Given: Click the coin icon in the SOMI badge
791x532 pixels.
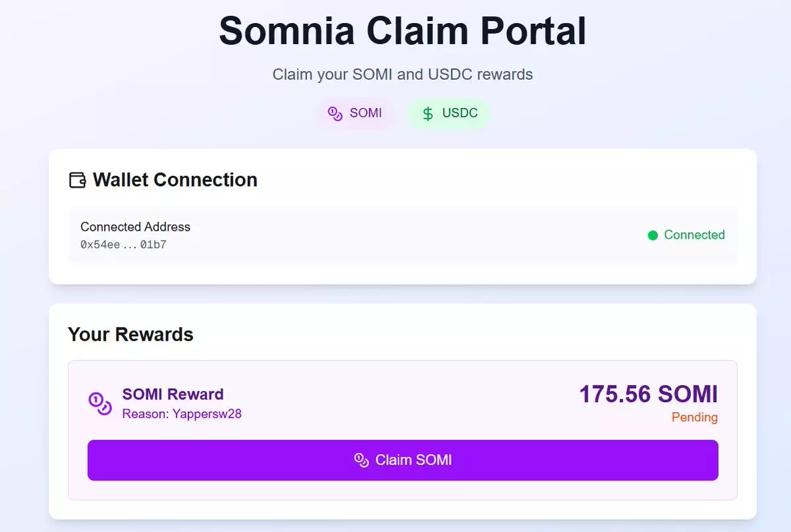Looking at the screenshot, I should (x=336, y=113).
